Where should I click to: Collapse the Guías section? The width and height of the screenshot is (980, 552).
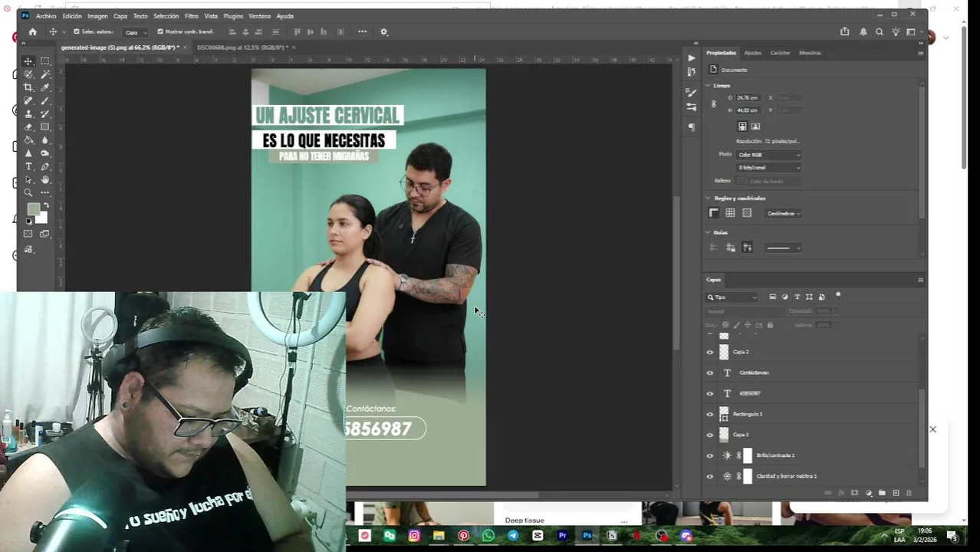pos(708,232)
